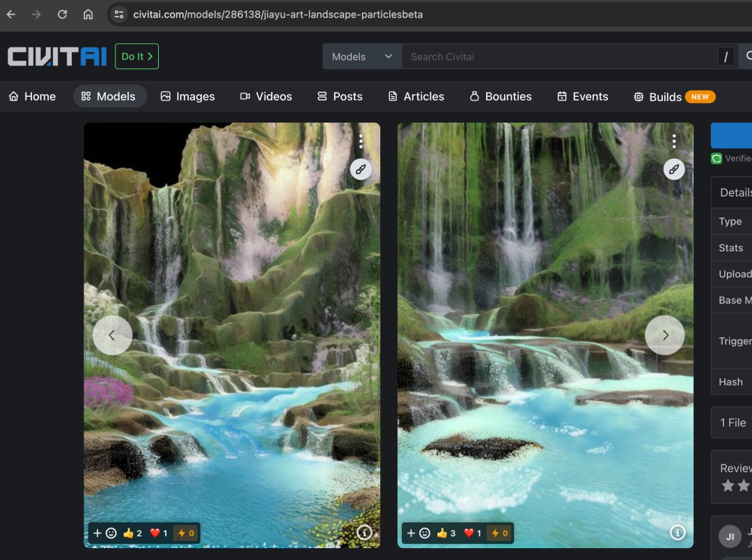Like the left image with 2 thumbs up
The width and height of the screenshot is (752, 560).
coord(132,533)
